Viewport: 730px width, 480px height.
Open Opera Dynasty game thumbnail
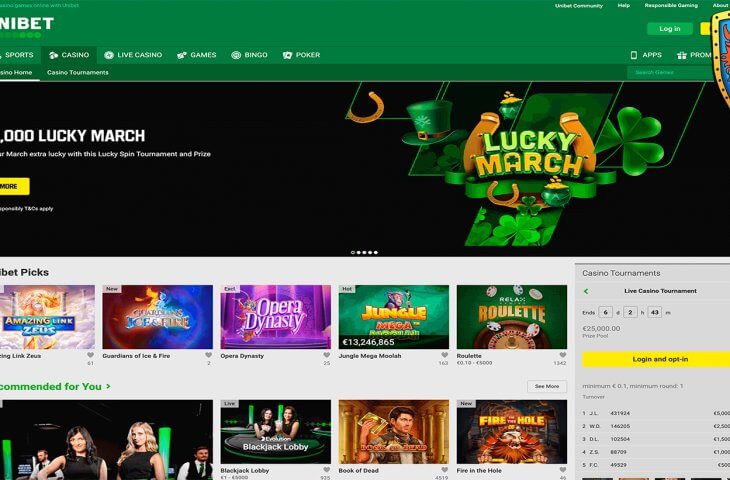point(276,317)
